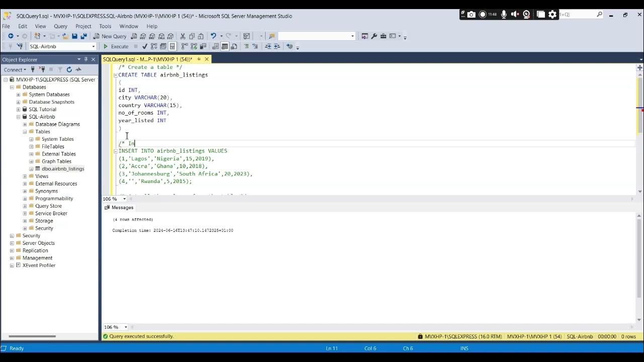Viewport: 644px width, 362px height.
Task: Click the recorder microphone icon
Action: click(504, 15)
